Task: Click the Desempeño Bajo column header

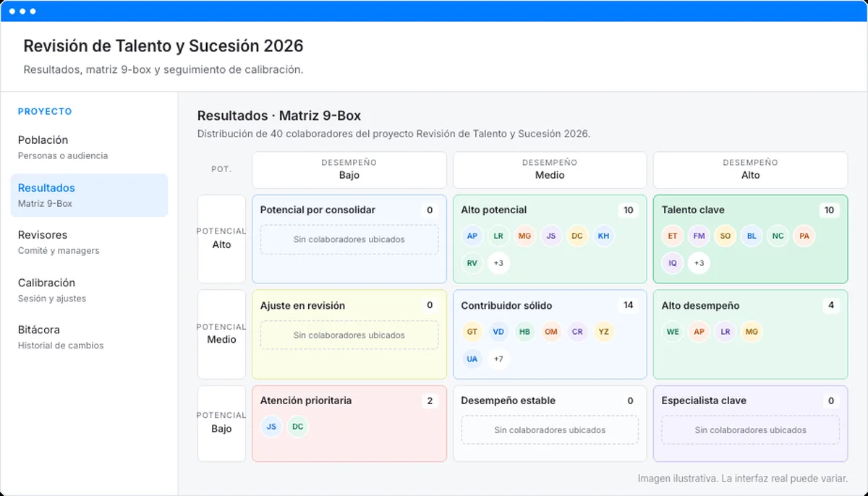Action: click(x=349, y=169)
